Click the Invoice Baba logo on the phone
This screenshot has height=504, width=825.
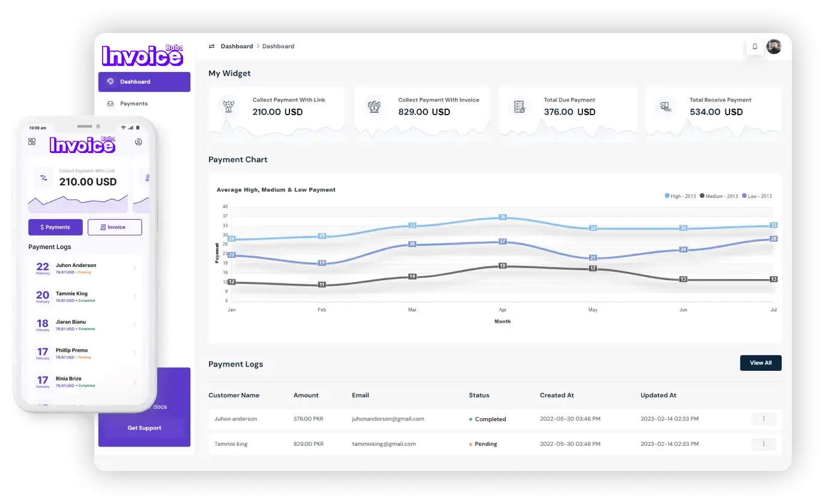click(82, 144)
